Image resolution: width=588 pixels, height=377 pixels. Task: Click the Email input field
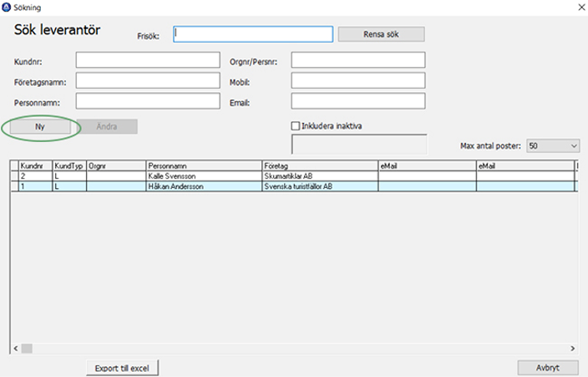(358, 101)
